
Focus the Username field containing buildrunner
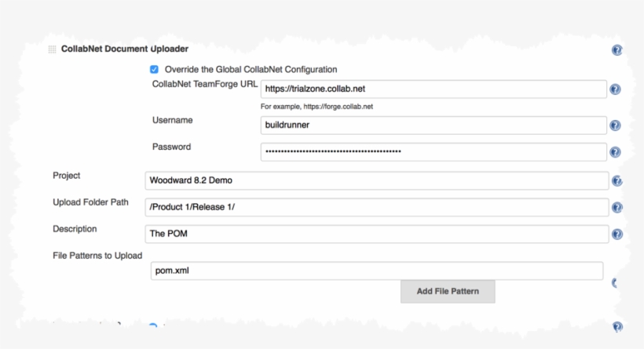point(434,125)
